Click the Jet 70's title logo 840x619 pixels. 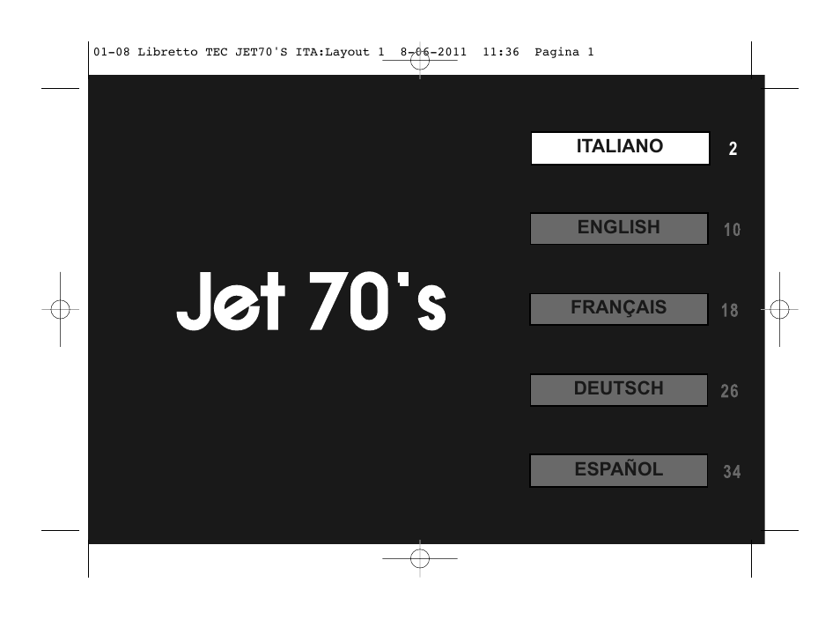(311, 300)
